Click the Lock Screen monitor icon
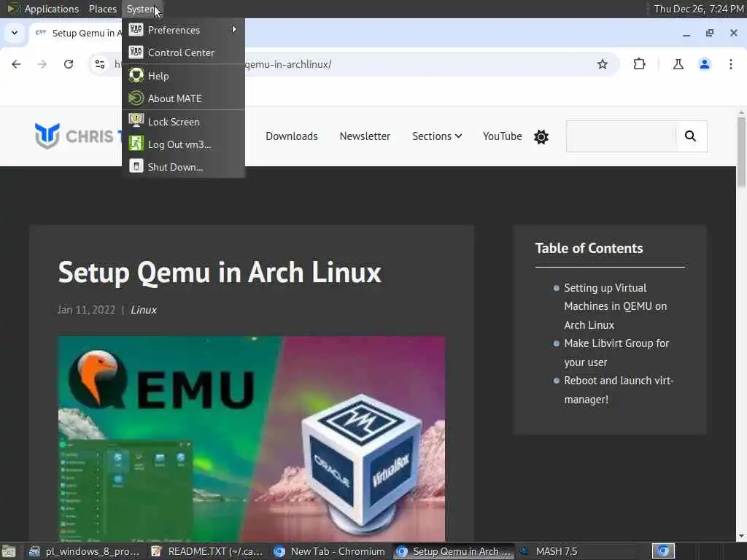 click(x=136, y=120)
